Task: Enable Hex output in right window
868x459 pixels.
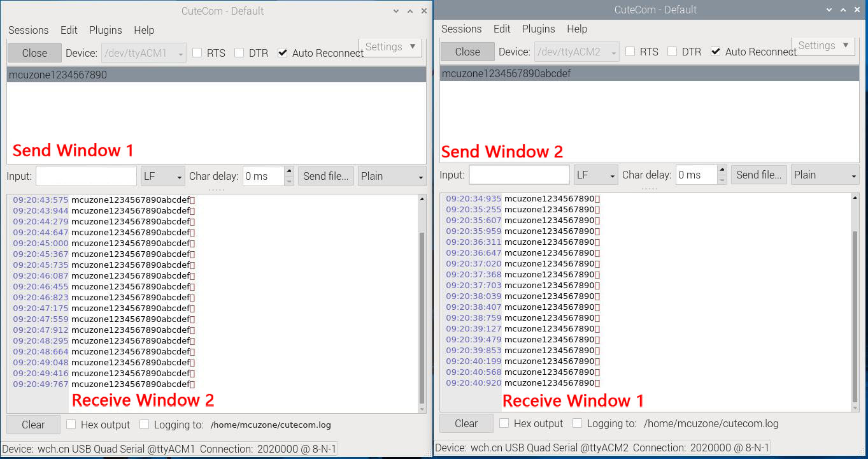Action: 504,423
